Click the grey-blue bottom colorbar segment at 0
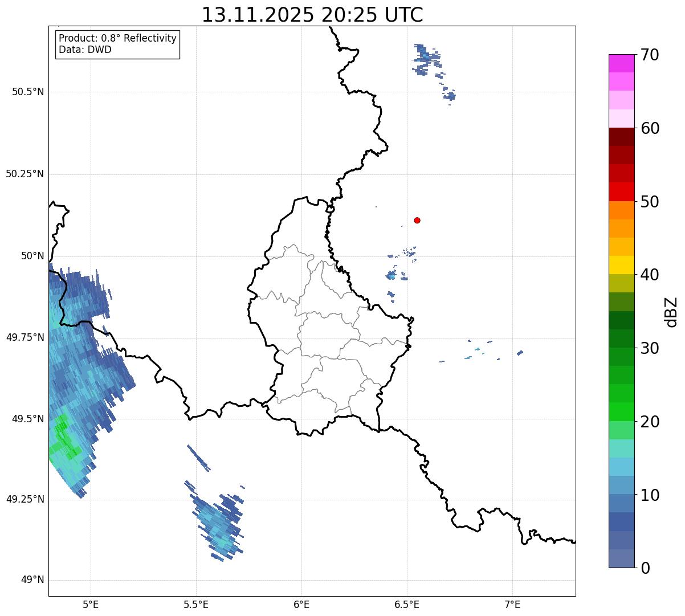 pyautogui.click(x=622, y=558)
